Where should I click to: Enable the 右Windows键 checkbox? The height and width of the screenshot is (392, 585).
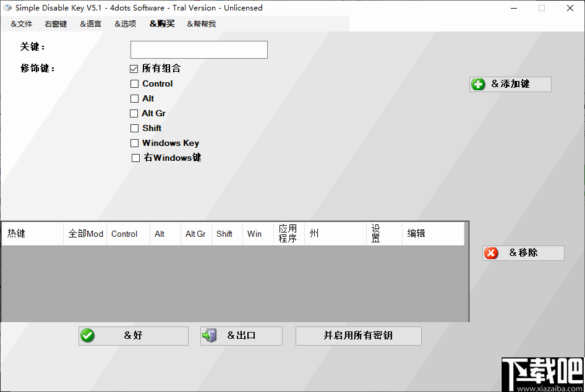135,158
